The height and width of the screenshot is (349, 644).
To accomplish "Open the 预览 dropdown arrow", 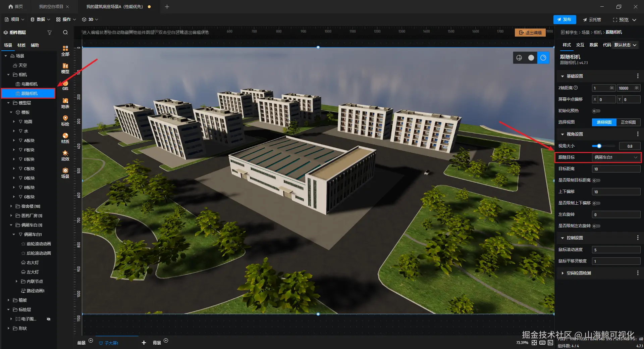I will (x=634, y=20).
